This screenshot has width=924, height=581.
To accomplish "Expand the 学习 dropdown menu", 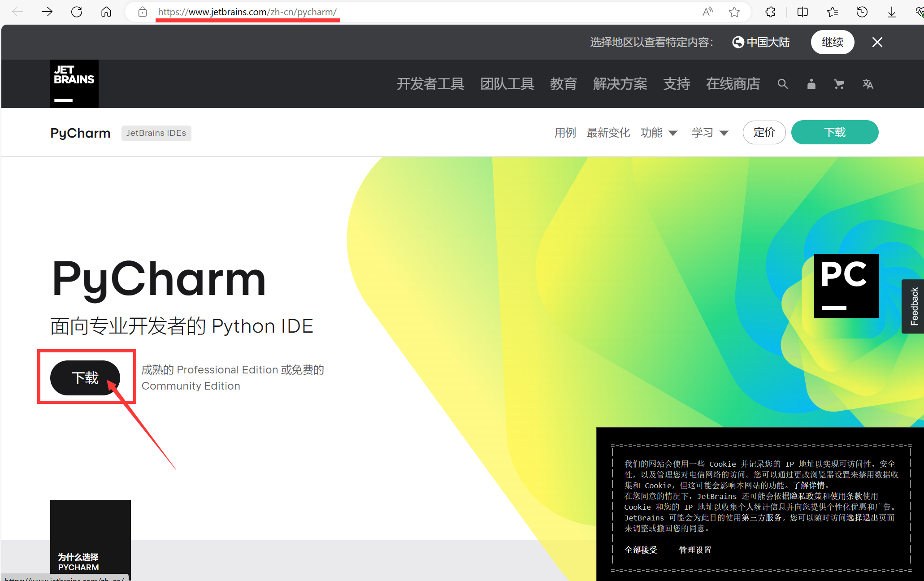I will pos(710,133).
